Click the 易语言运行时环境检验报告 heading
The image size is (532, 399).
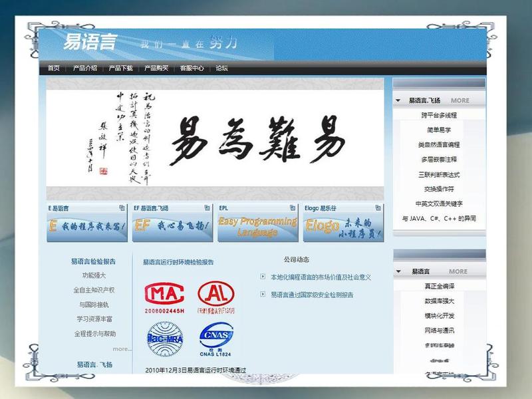pos(178,262)
